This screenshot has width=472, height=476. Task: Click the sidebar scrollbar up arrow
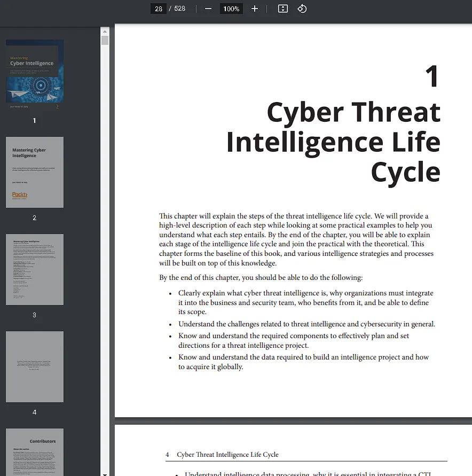105,30
